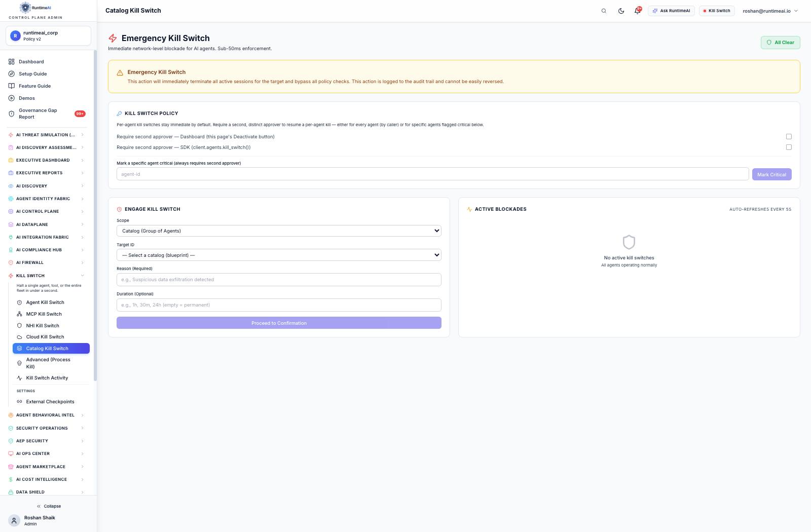Click the Ask RuntimeAI button

point(671,11)
